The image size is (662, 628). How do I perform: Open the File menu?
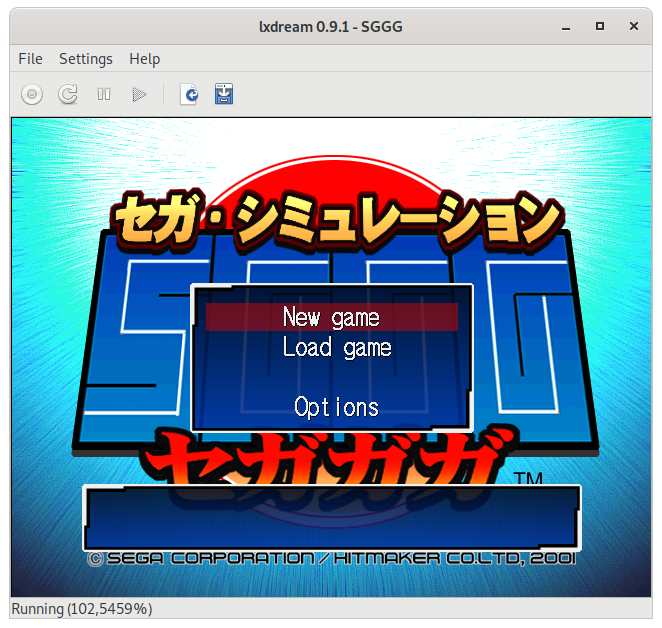tap(30, 59)
